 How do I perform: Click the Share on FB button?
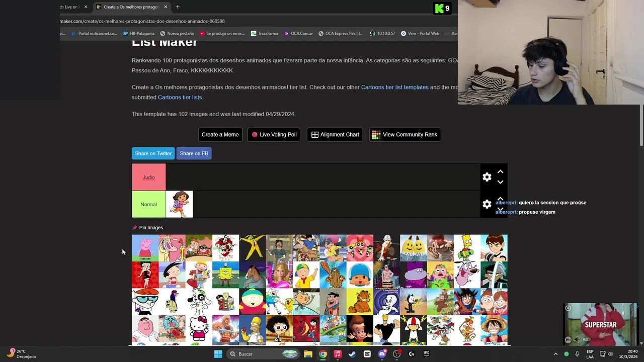tap(194, 153)
